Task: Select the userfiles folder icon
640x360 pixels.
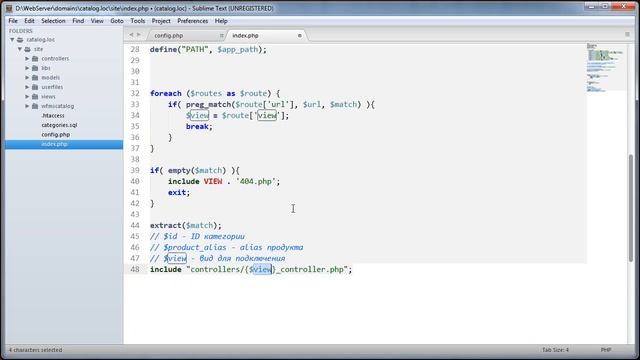Action: click(35, 87)
